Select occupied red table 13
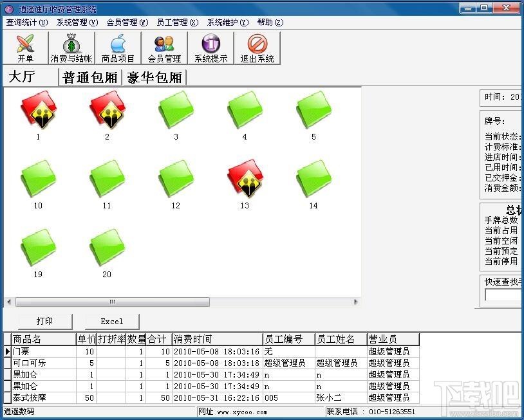524x420 pixels. (x=245, y=179)
